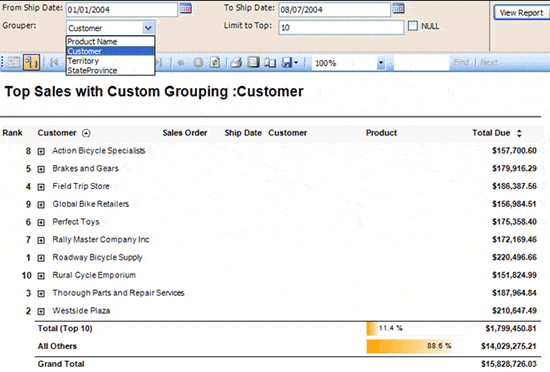Image resolution: width=550 pixels, height=372 pixels.
Task: Open the To Ship Date calendar picker
Action: click(x=398, y=8)
